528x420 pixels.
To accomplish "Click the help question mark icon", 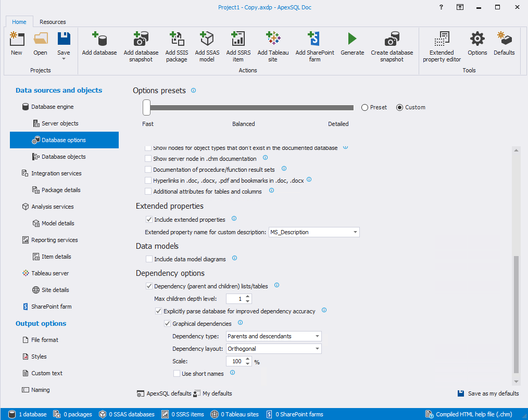I will pos(441,7).
